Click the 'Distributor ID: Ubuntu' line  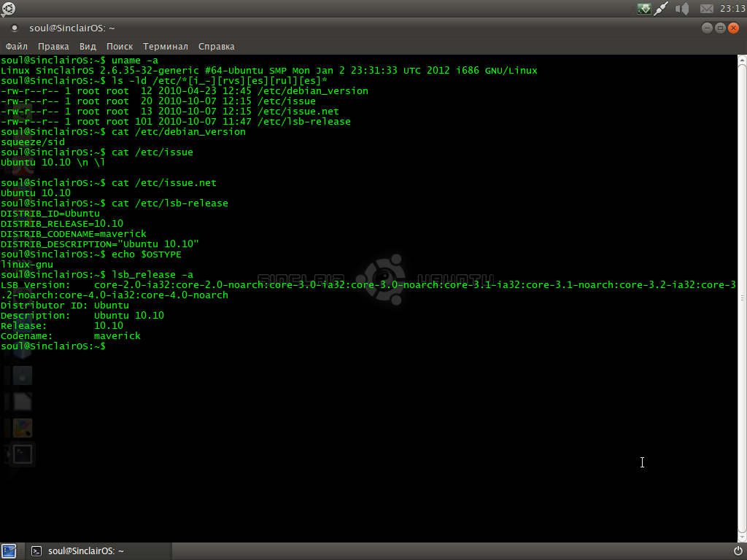(65, 306)
